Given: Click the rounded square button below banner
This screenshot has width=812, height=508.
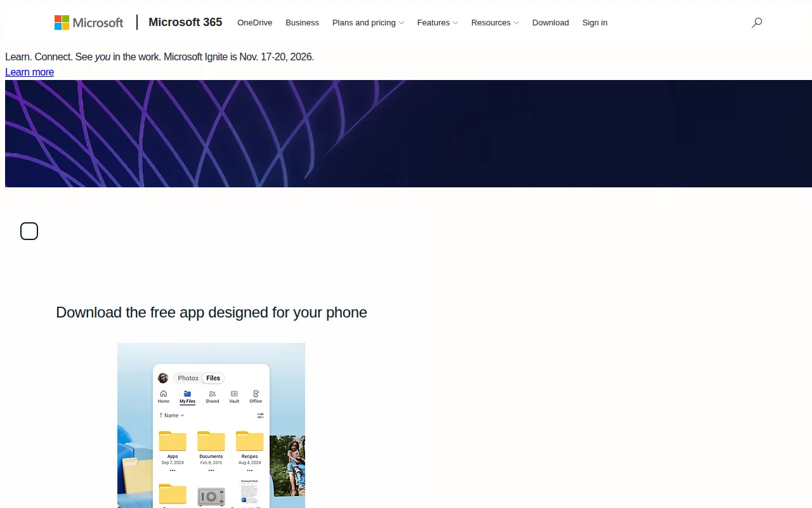Looking at the screenshot, I should pos(29,231).
